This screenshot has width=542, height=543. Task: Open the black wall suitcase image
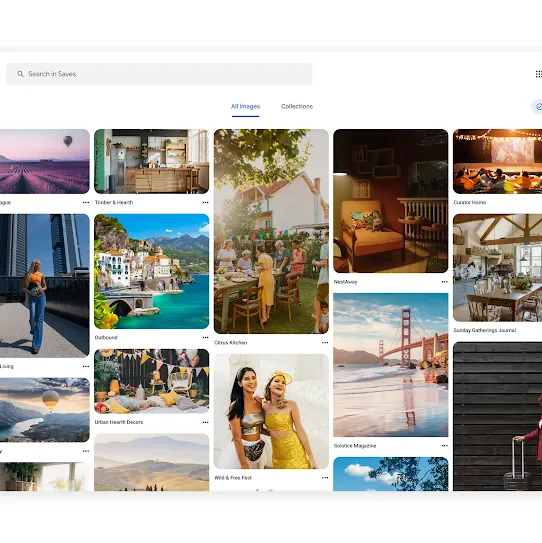point(497,416)
